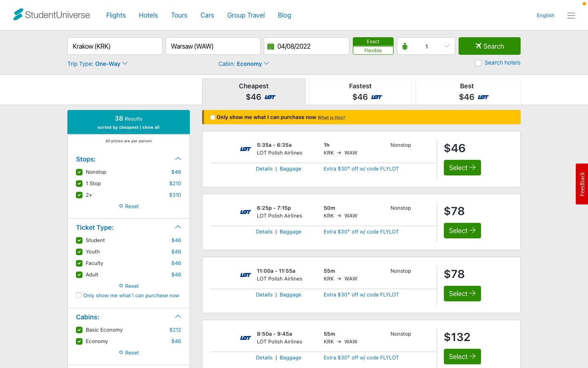Viewport: 588px width, 368px height.
Task: Toggle the Adult ticket type
Action: coord(79,275)
